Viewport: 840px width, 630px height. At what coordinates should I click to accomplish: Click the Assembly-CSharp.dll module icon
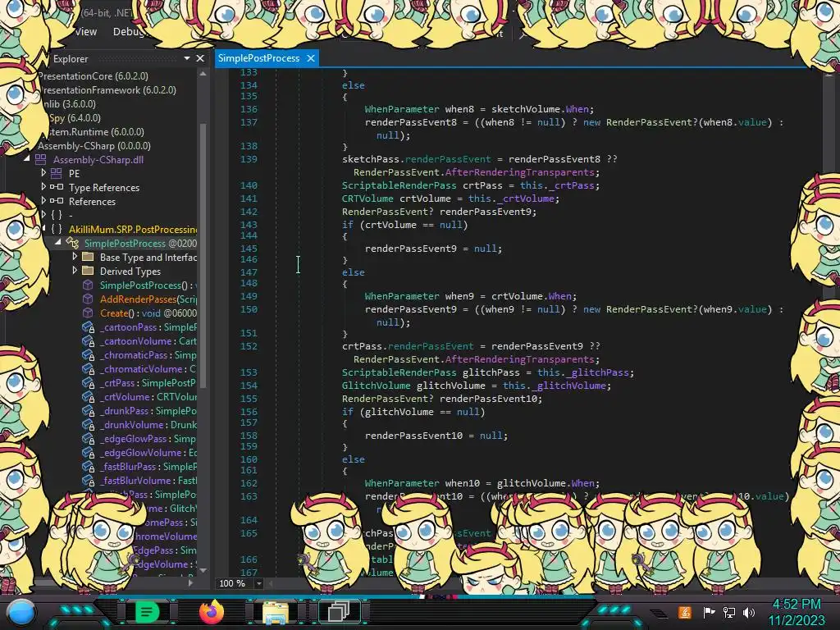(x=41, y=159)
